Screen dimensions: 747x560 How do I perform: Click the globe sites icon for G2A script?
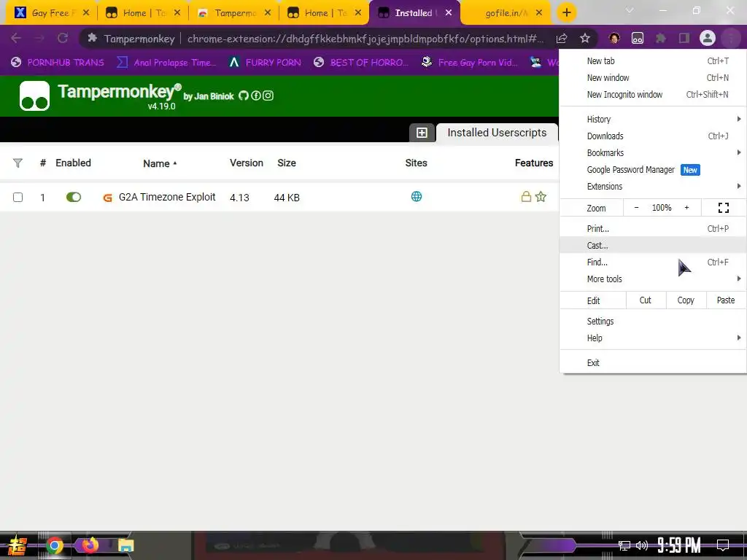pyautogui.click(x=417, y=196)
